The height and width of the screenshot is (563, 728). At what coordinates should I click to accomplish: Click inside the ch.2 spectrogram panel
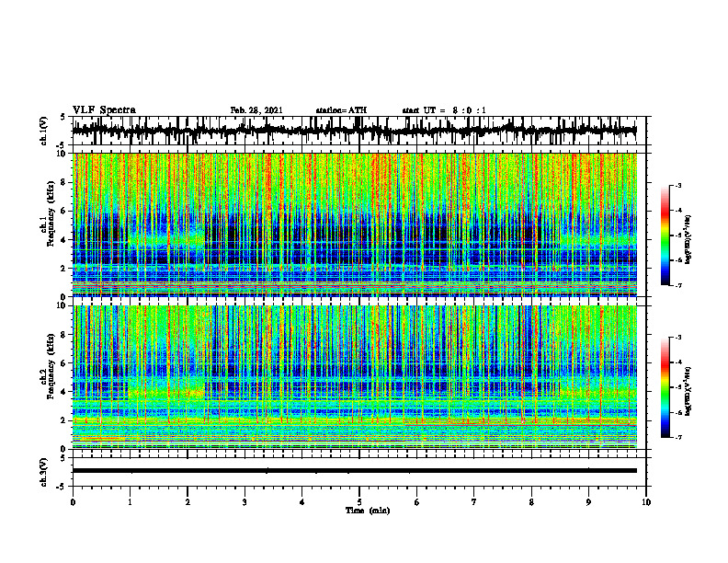point(354,377)
